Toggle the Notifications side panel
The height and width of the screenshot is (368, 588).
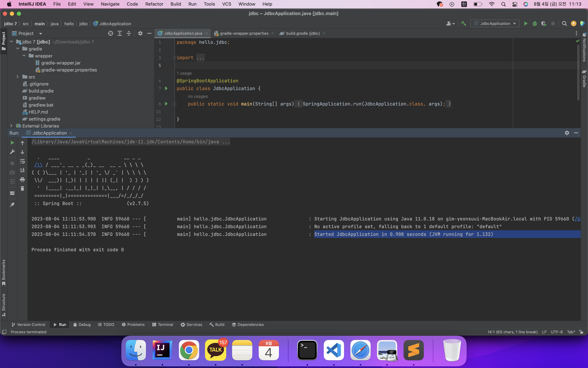coord(584,47)
